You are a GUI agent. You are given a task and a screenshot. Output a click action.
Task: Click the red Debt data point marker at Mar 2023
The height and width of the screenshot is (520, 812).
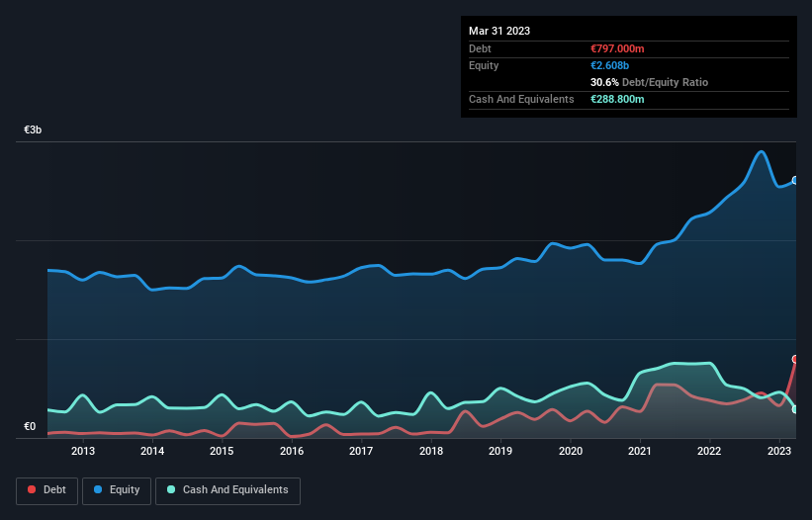click(x=795, y=359)
